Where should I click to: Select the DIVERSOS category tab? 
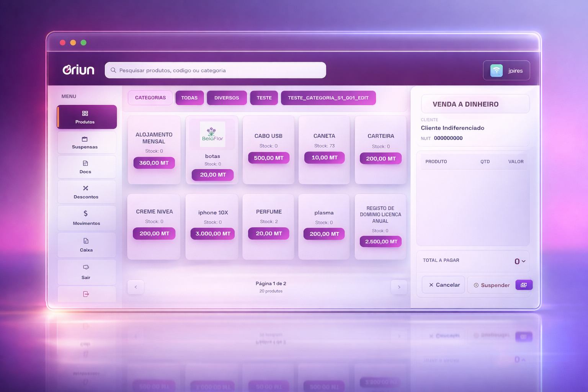[x=227, y=98]
